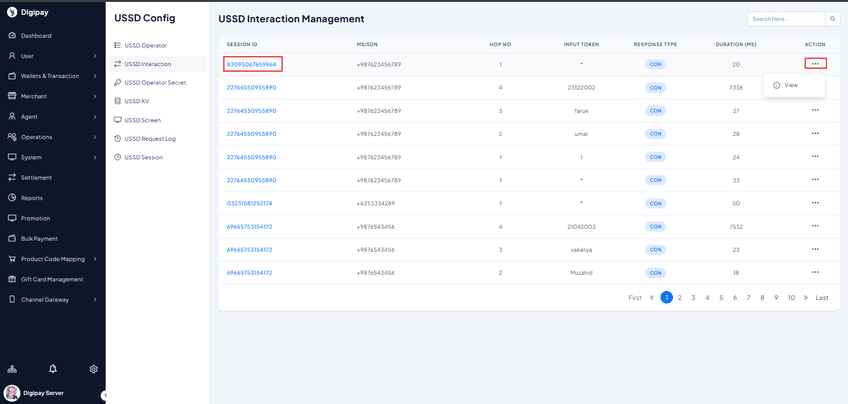The image size is (848, 404).
Task: Click the search magnifier button
Action: [833, 19]
